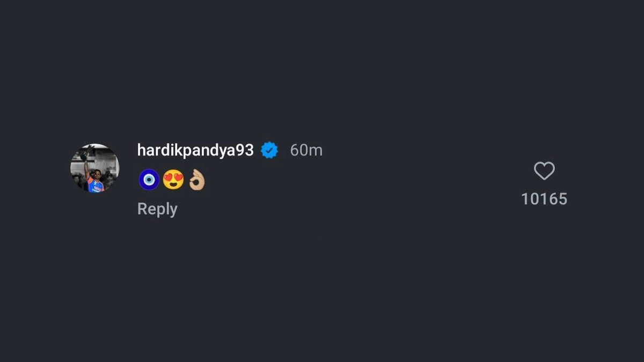Click the verification checkmark next to username
This screenshot has width=644, height=362.
(269, 151)
